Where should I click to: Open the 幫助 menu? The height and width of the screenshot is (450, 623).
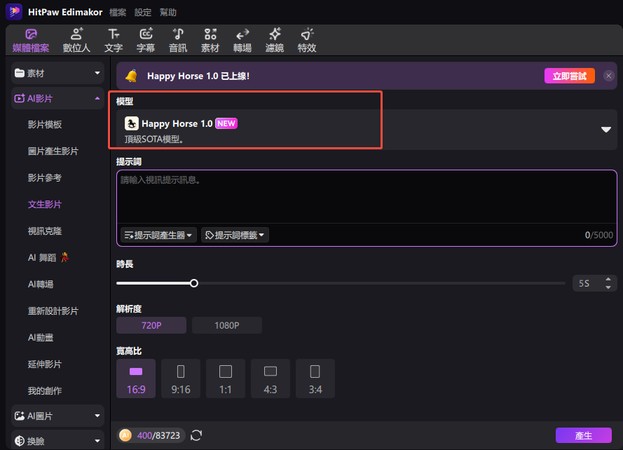[168, 12]
